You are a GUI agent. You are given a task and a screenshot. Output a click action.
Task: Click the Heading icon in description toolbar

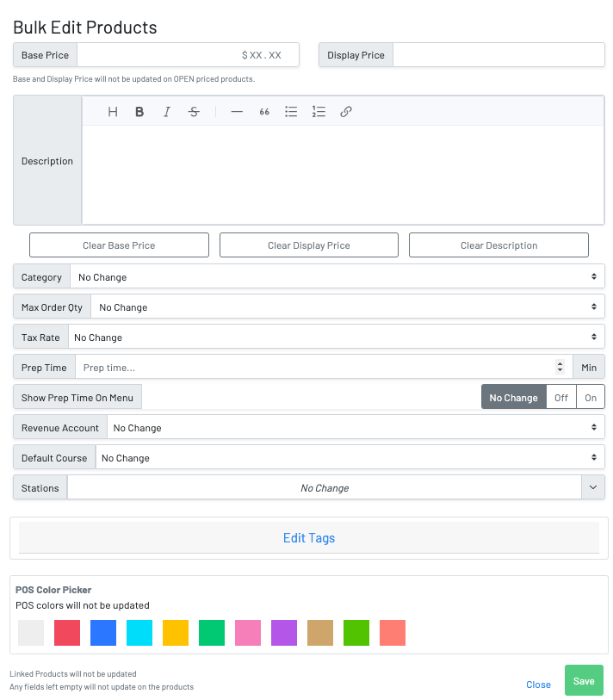point(113,112)
